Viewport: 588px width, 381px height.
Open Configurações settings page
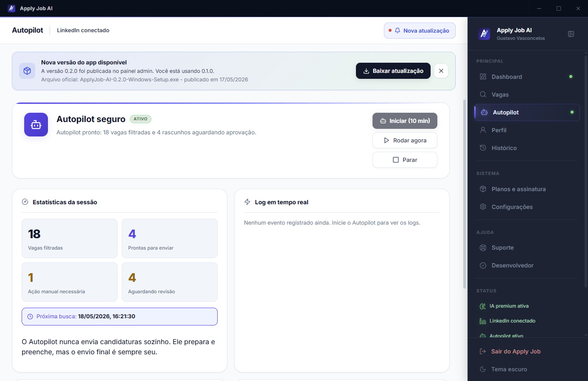coord(527,207)
